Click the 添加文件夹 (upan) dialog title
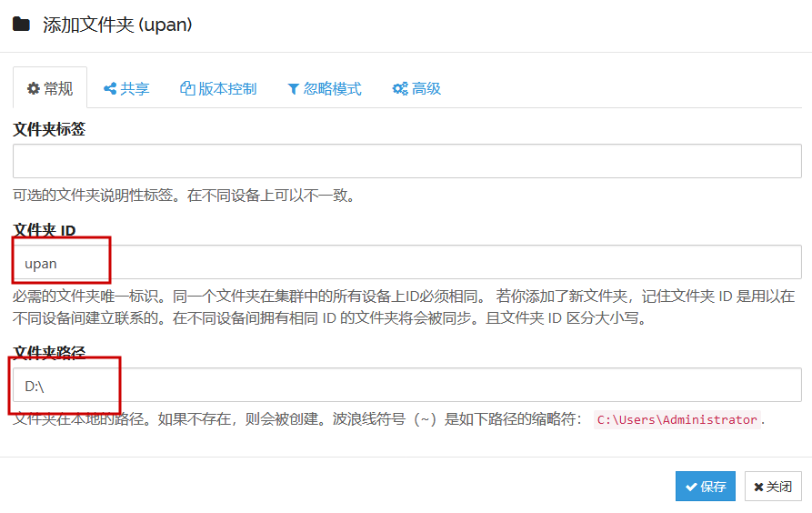This screenshot has width=812, height=513. pyautogui.click(x=117, y=25)
